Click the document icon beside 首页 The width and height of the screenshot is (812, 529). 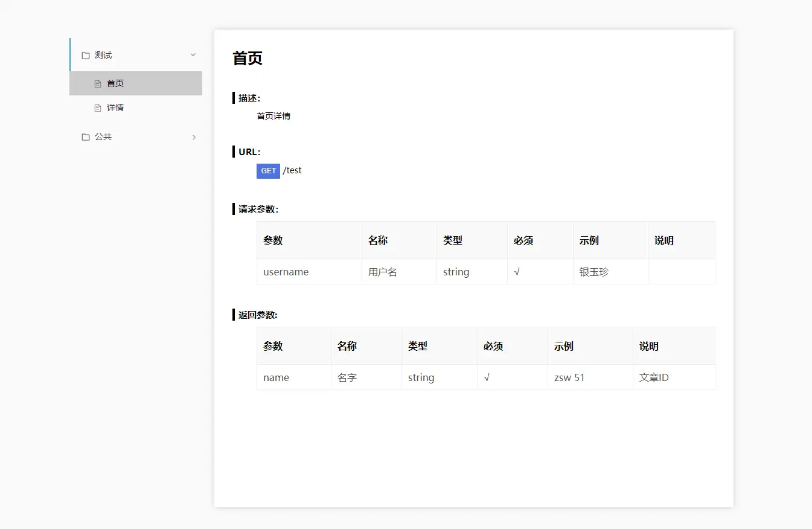pos(98,84)
